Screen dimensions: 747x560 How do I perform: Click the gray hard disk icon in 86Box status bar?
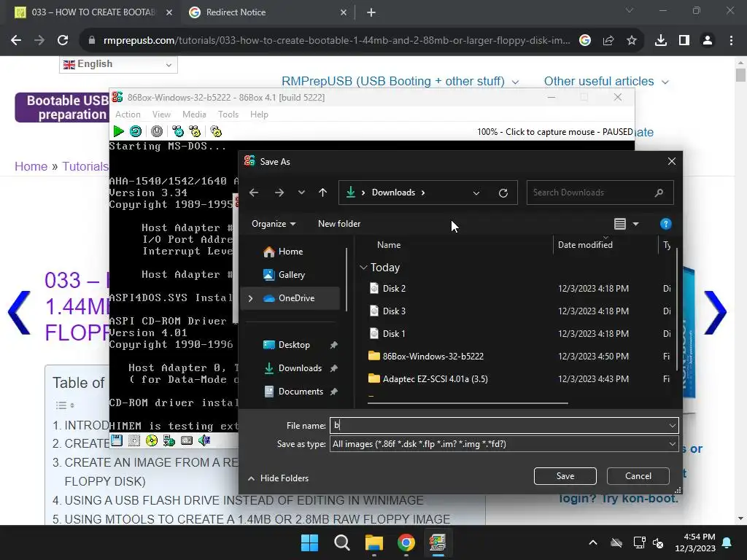pos(186,440)
